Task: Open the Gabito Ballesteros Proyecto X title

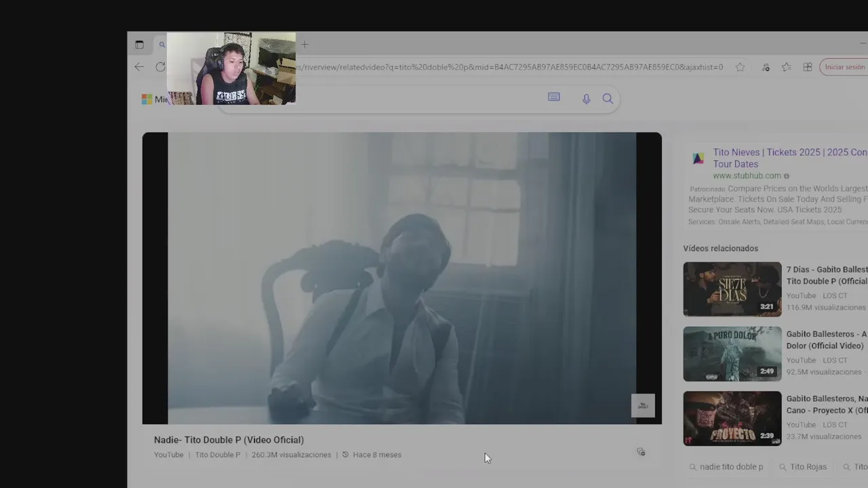Action: pyautogui.click(x=827, y=404)
